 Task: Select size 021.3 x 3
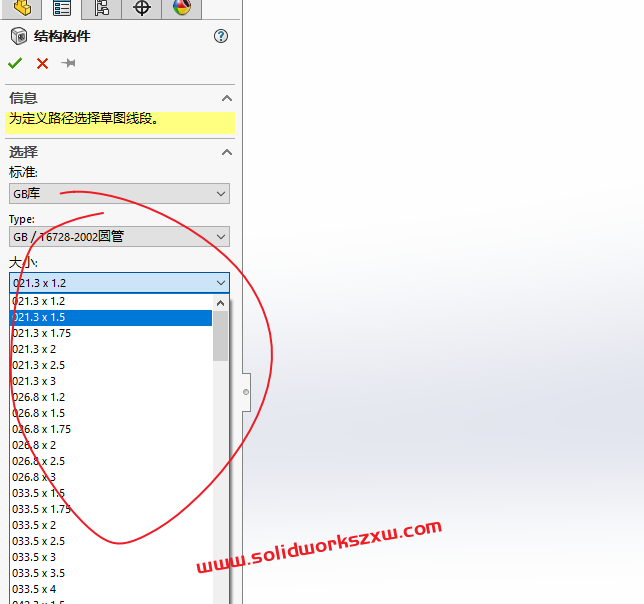111,381
